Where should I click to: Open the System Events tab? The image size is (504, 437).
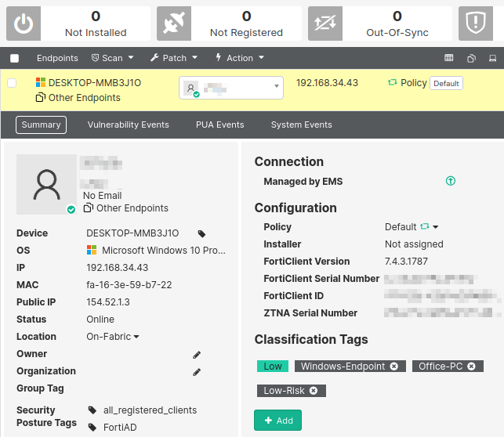click(301, 125)
